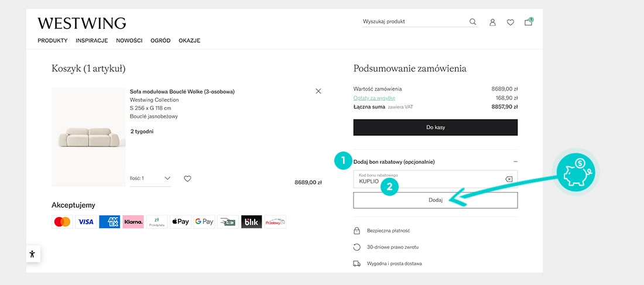This screenshot has height=285, width=644.
Task: Open the OGRÓD menu item
Action: (160, 41)
